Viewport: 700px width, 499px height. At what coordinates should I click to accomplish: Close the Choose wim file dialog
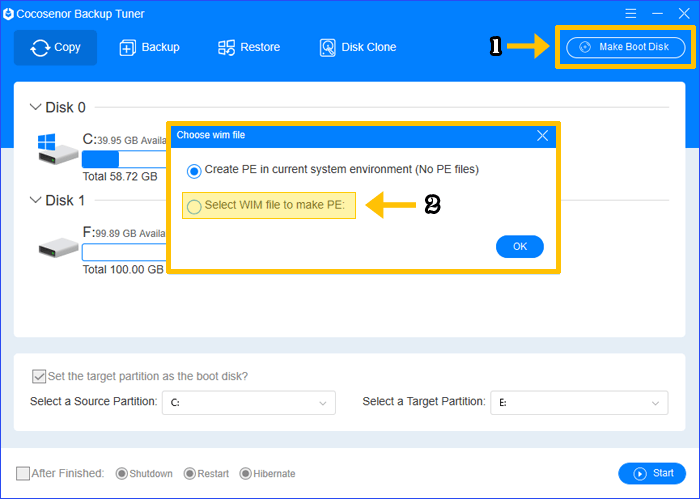click(542, 135)
